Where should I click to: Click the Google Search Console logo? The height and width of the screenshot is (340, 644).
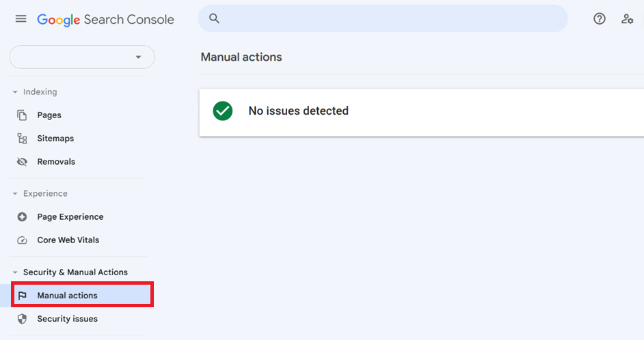pyautogui.click(x=105, y=19)
